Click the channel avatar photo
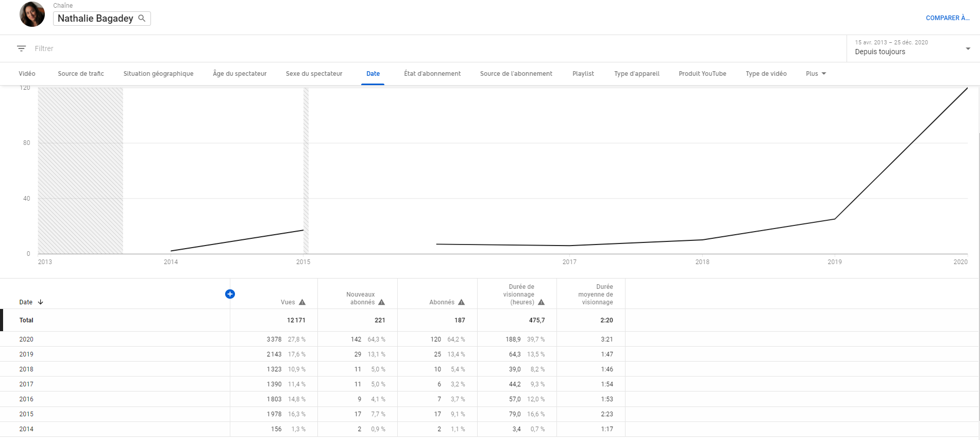The image size is (980, 440). click(x=32, y=14)
